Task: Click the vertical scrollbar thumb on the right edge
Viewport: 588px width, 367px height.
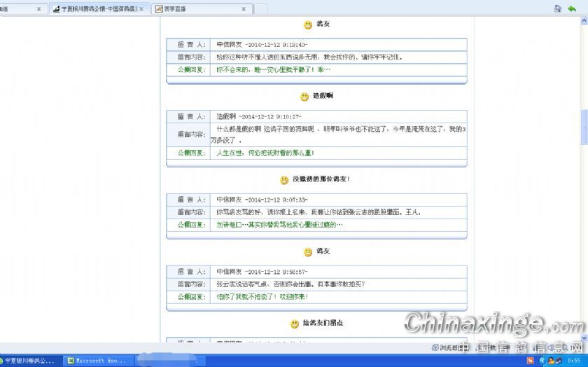Action: click(584, 126)
